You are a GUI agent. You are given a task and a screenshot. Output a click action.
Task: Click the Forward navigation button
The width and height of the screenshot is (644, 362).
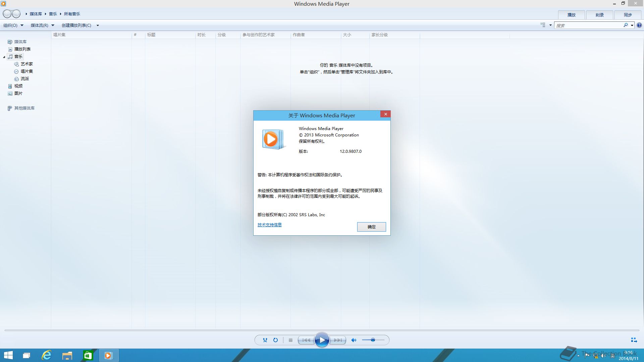pyautogui.click(x=16, y=14)
